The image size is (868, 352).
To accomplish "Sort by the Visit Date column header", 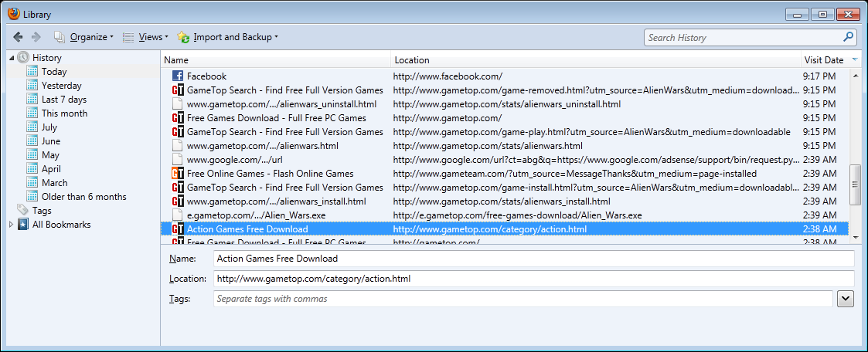I will pos(824,60).
